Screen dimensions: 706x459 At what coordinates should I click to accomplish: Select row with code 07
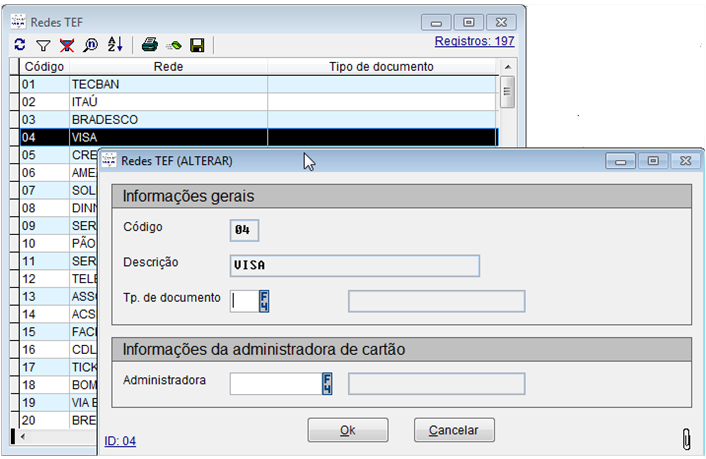[x=59, y=190]
